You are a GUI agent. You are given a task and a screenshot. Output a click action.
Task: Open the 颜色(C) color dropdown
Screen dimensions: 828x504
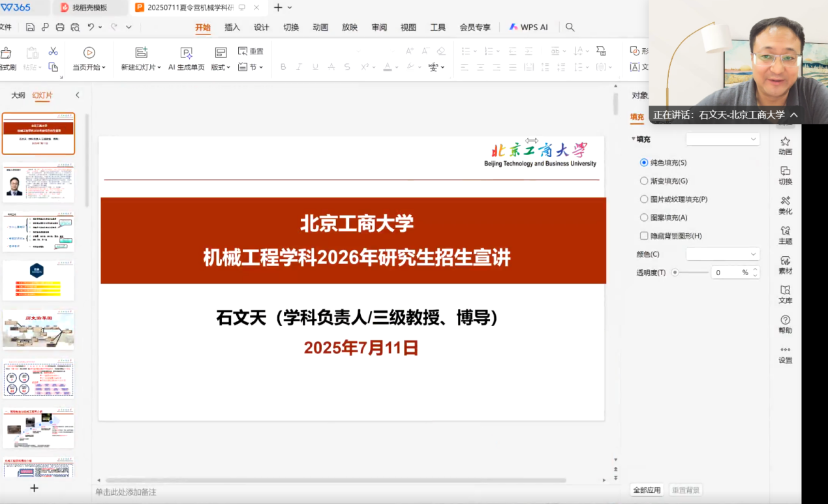(x=722, y=254)
